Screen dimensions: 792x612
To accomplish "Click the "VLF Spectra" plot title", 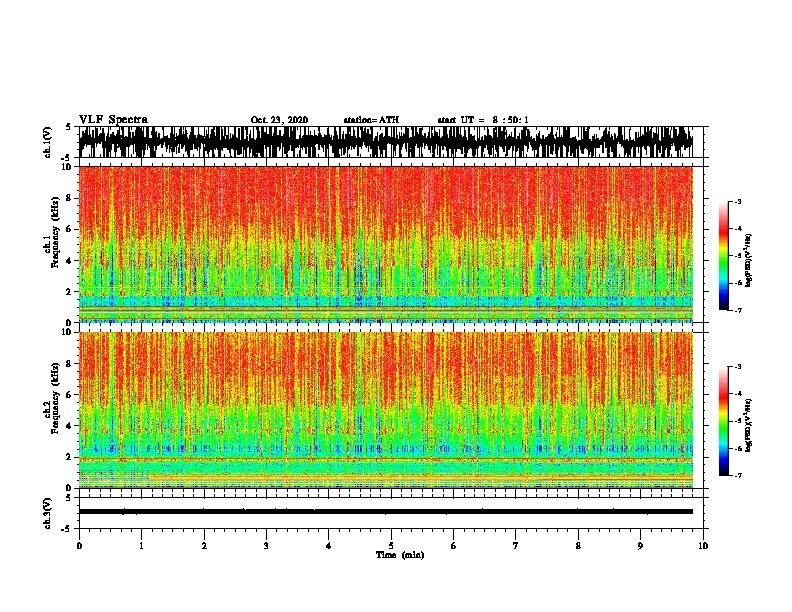I will (x=113, y=120).
